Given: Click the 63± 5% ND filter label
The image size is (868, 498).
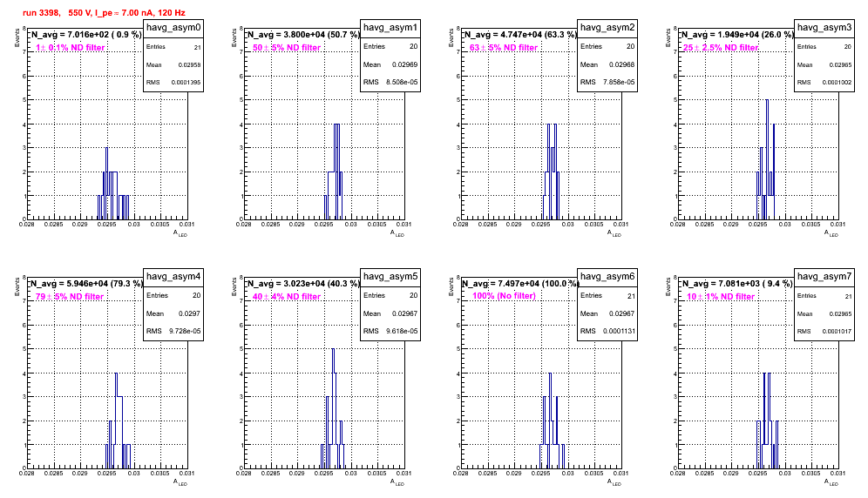Looking at the screenshot, I should coord(504,48).
